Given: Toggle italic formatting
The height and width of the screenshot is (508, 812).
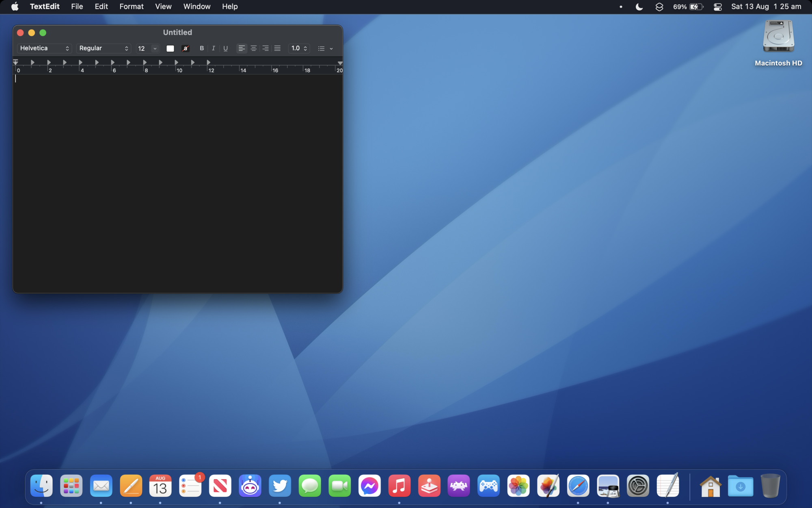Looking at the screenshot, I should pyautogui.click(x=214, y=48).
